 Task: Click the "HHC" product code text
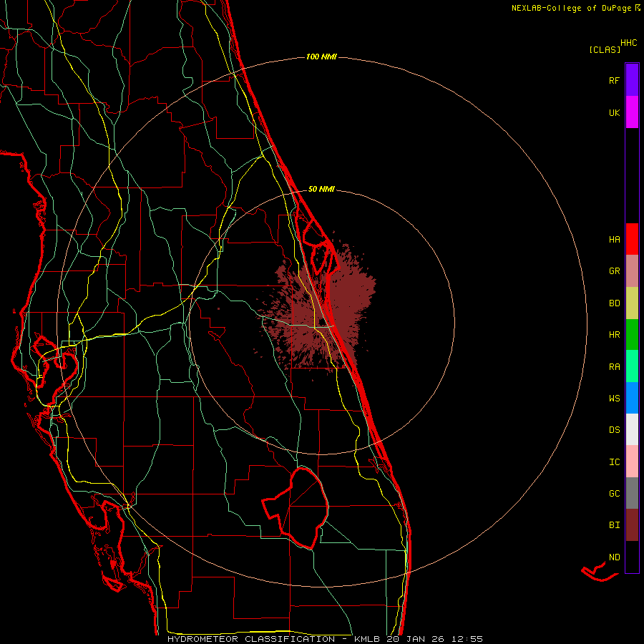pos(628,43)
